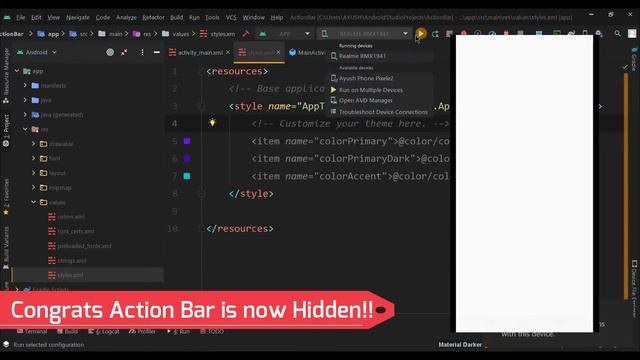This screenshot has height=360, width=640.
Task: Collapse the app module tree node
Action: [17, 71]
